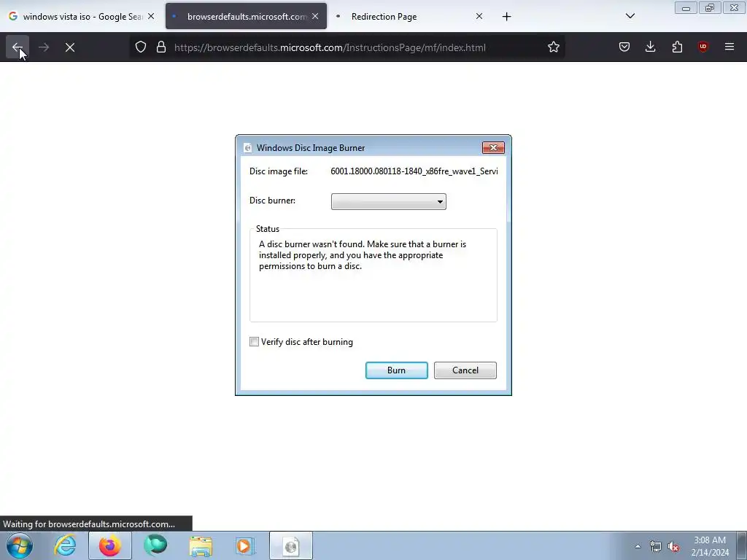This screenshot has height=560, width=747.
Task: Open the Save to Pocket icon
Action: [x=624, y=47]
